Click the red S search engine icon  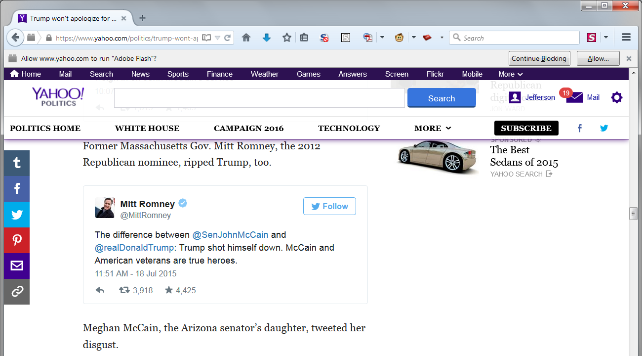click(591, 38)
